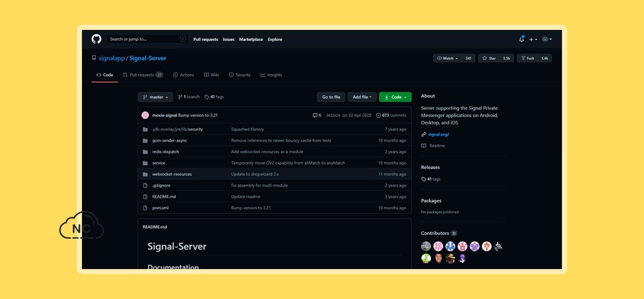
Task: Open the moxie-signal author name
Action: pos(164,115)
